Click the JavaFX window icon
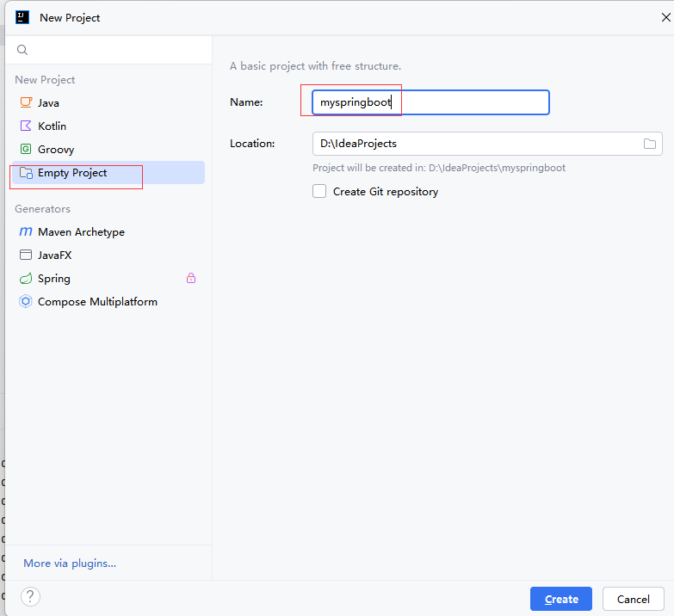This screenshot has width=674, height=616. click(x=26, y=256)
